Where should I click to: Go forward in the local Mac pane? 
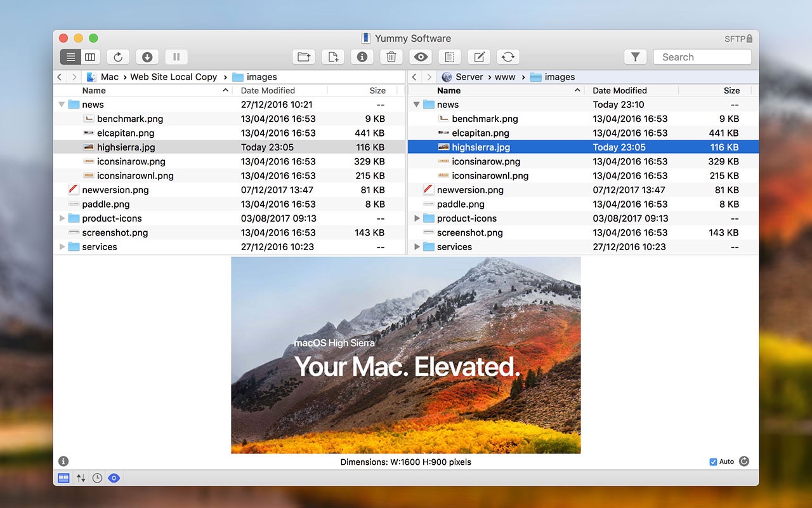[74, 77]
